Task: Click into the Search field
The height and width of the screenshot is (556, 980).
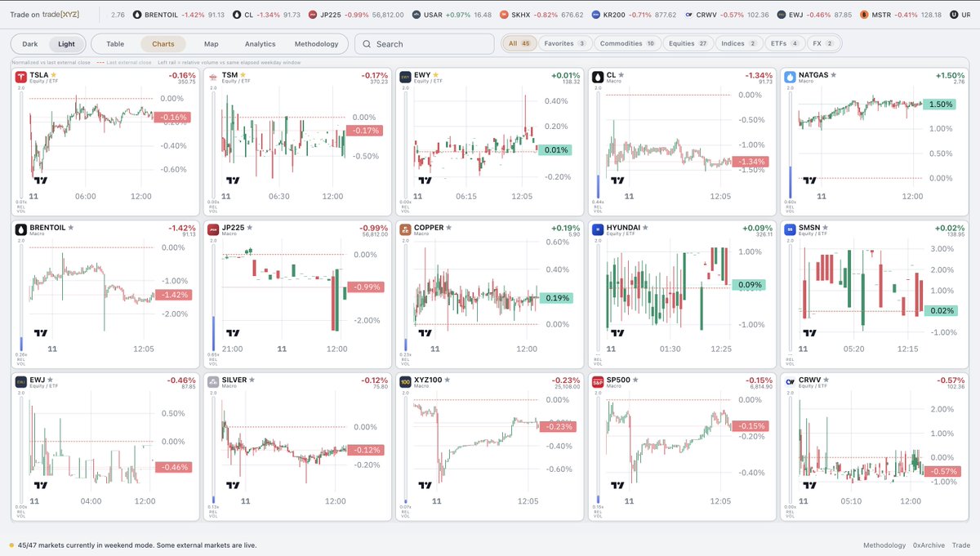Action: tap(425, 44)
